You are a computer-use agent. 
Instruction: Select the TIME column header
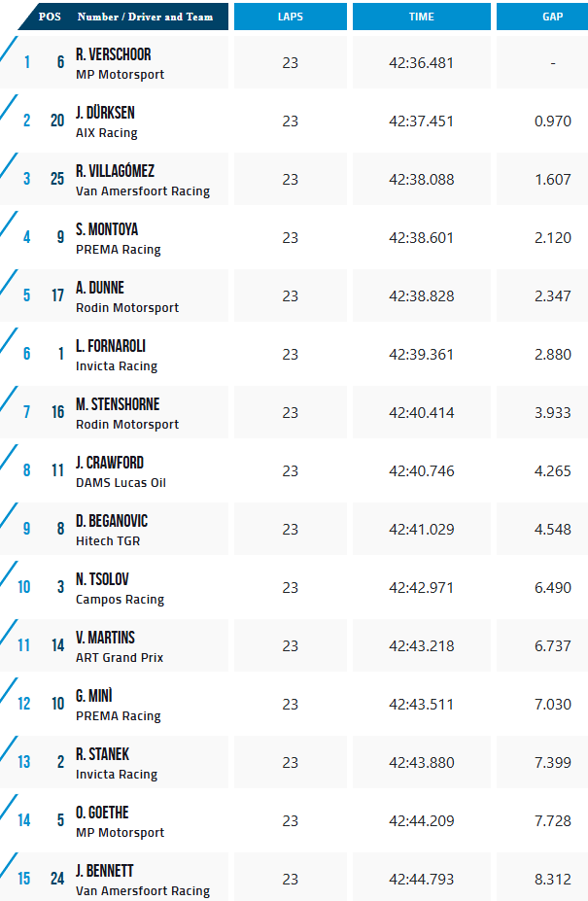coord(421,17)
